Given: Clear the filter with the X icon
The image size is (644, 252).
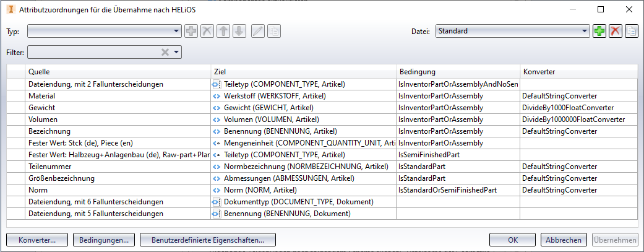Looking at the screenshot, I should (x=165, y=52).
